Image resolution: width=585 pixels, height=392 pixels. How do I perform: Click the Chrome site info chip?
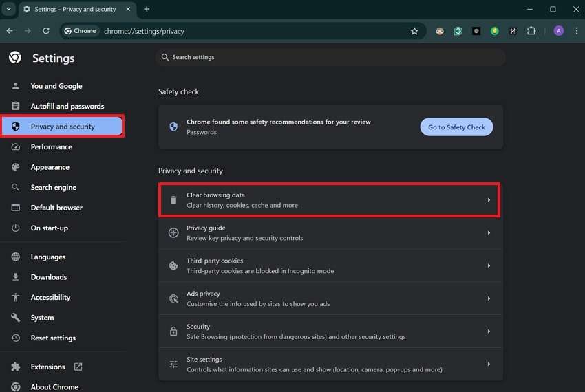tap(81, 31)
